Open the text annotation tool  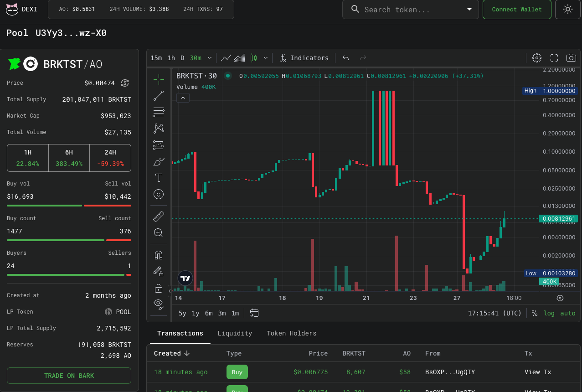[x=159, y=178]
